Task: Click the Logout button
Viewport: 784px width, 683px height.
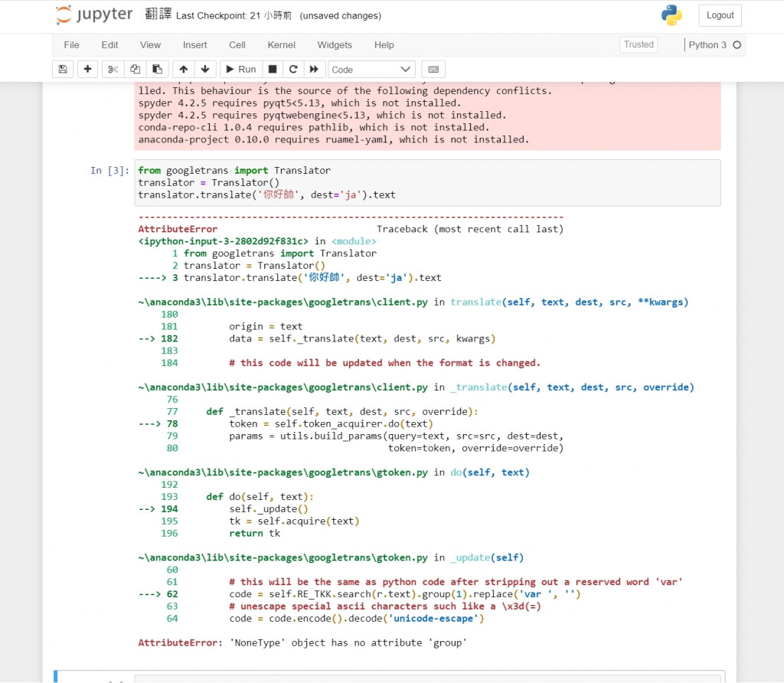Action: click(720, 15)
